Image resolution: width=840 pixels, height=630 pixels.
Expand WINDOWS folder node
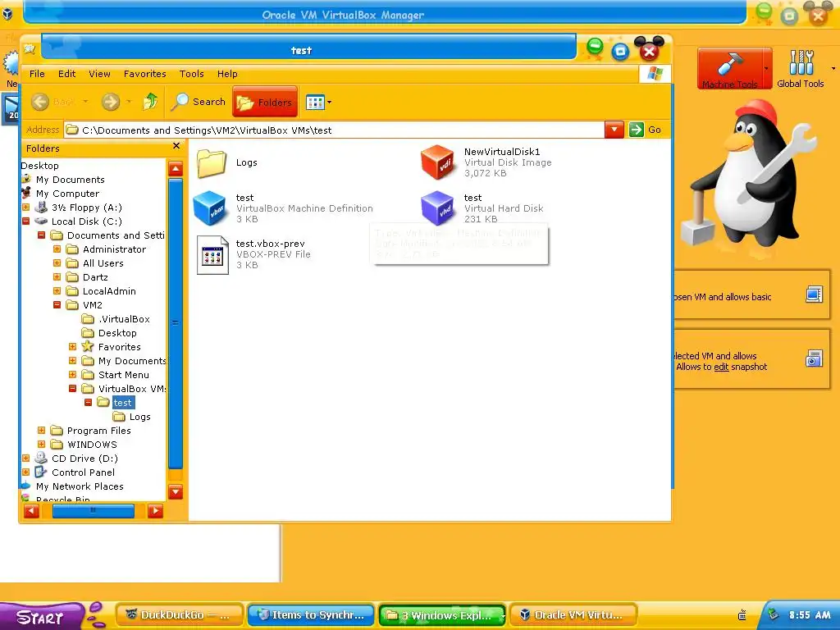41,444
